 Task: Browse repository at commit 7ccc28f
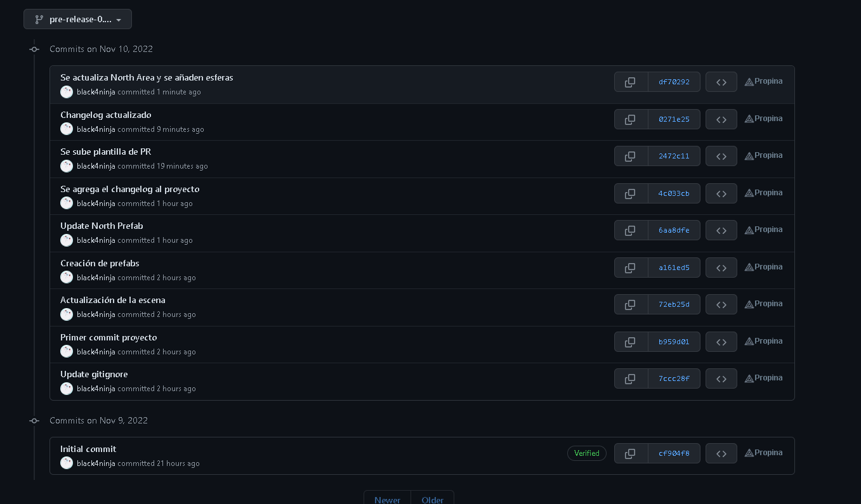coord(721,378)
